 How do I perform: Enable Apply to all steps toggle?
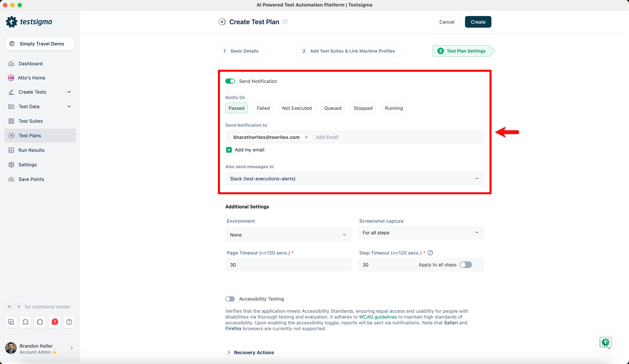(466, 265)
